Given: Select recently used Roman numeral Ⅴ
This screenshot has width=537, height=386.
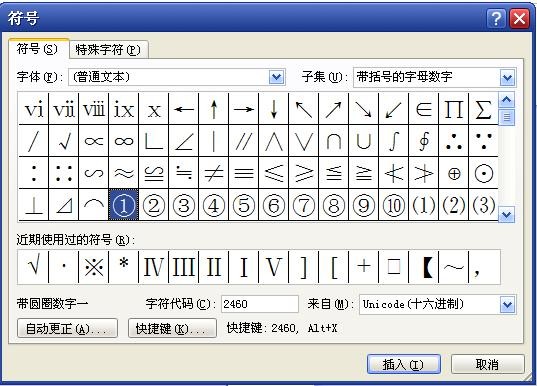Looking at the screenshot, I should [x=274, y=266].
